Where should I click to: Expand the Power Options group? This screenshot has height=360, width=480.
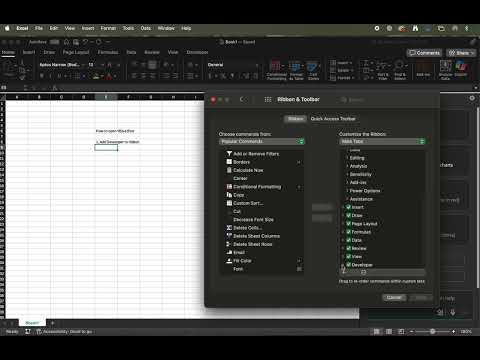[x=347, y=191]
